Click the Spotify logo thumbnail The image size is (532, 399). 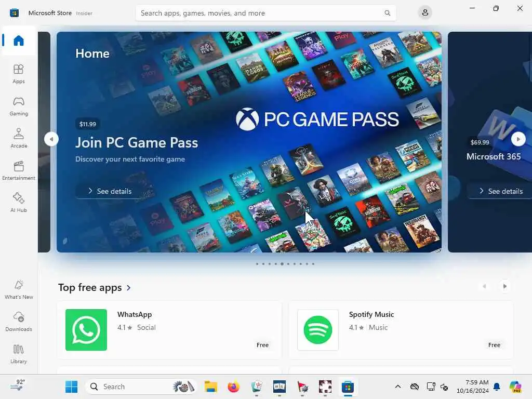[x=318, y=330]
